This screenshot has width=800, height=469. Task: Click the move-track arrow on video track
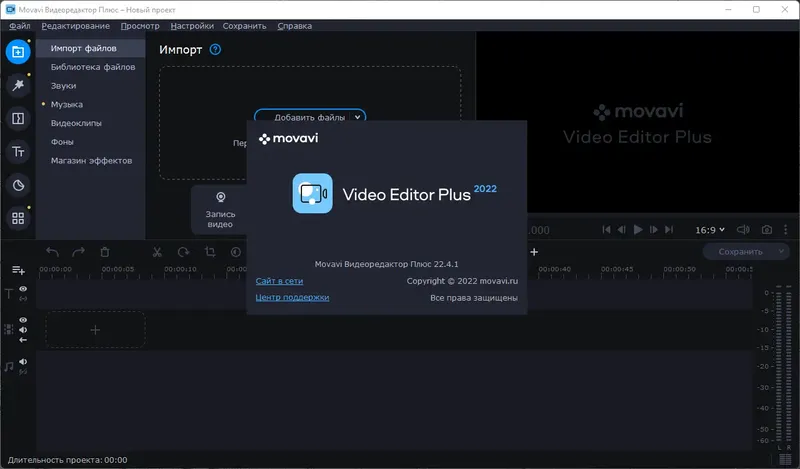23,340
